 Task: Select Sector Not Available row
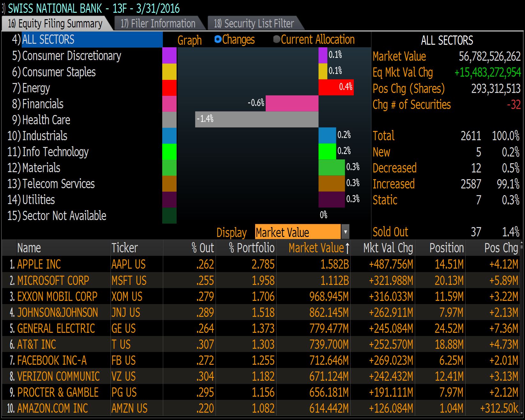[x=57, y=216]
